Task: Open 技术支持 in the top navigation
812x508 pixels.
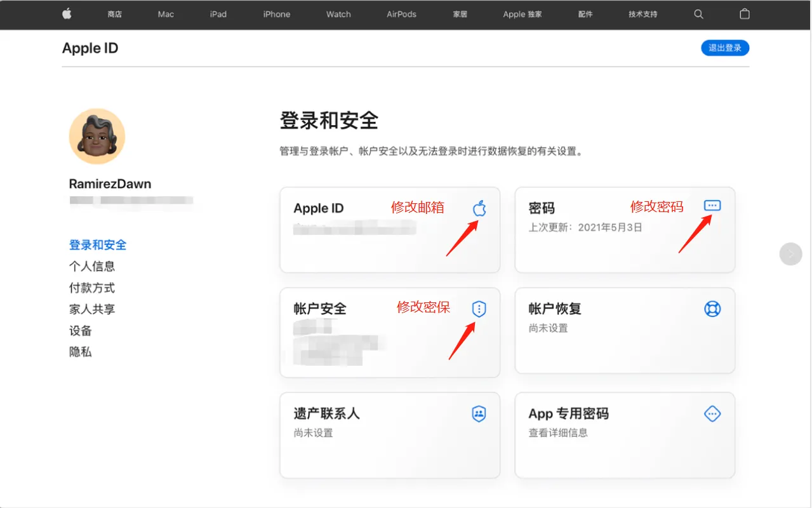Action: [x=642, y=14]
